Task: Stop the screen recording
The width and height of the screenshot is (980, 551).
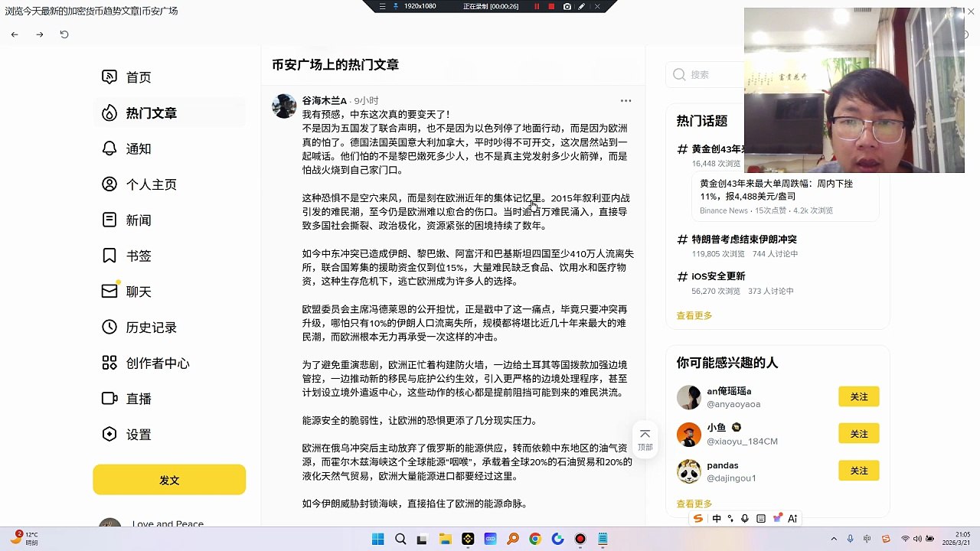Action: (551, 6)
